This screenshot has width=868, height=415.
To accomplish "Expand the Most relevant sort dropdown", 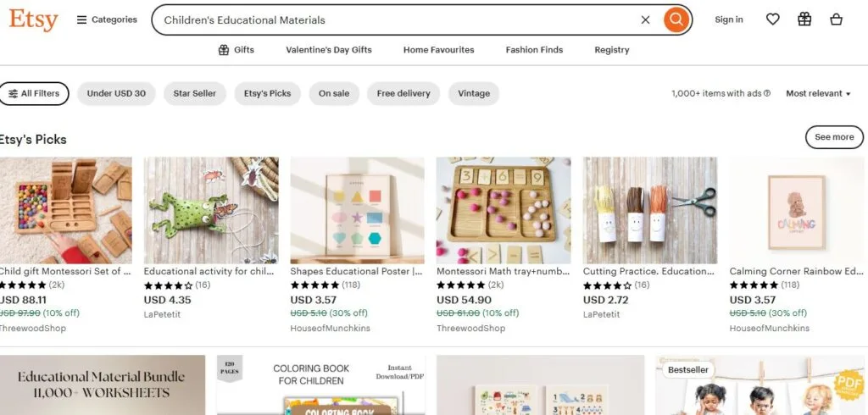I will [x=818, y=93].
